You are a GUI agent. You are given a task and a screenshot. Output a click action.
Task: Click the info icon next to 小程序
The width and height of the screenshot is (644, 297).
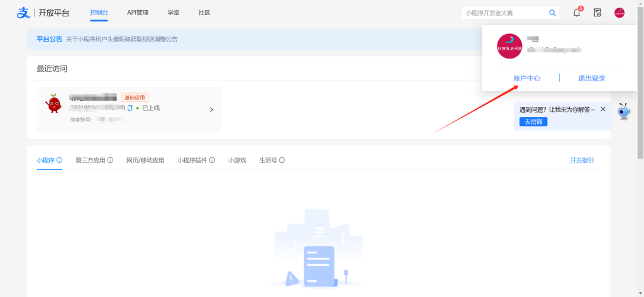(x=60, y=160)
